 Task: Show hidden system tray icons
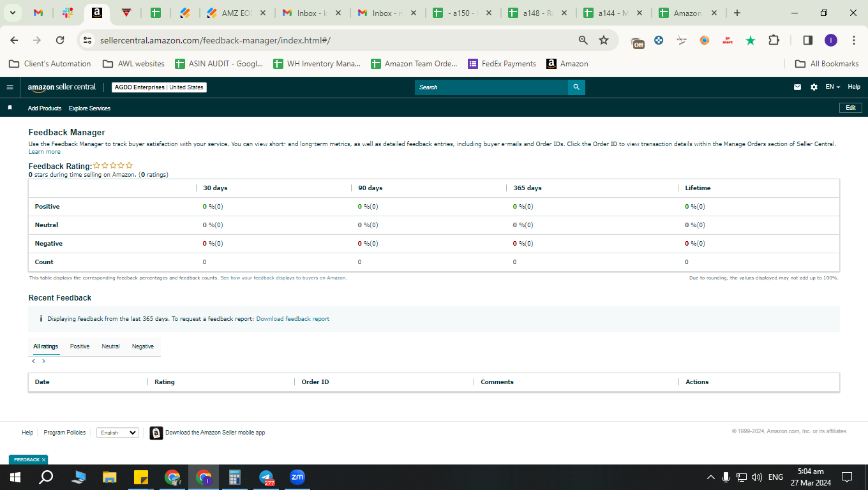tap(710, 477)
